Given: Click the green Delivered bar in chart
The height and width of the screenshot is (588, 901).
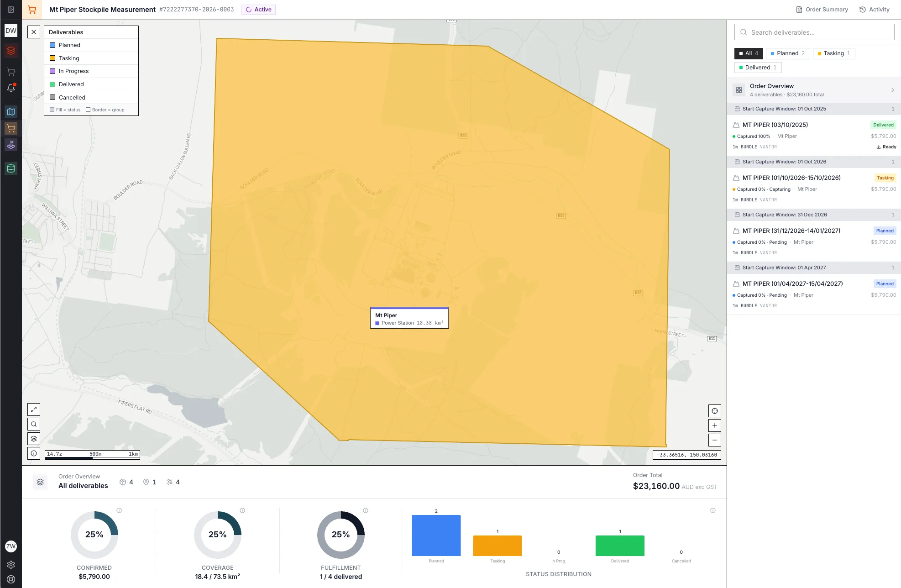Looking at the screenshot, I should pyautogui.click(x=620, y=546).
